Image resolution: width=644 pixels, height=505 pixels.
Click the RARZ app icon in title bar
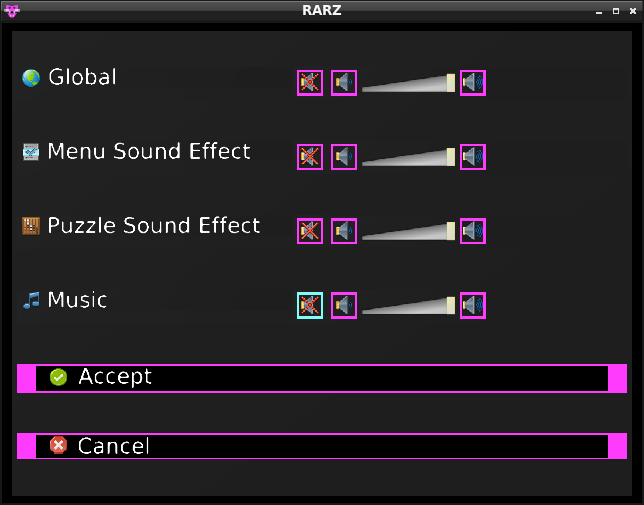[x=12, y=10]
